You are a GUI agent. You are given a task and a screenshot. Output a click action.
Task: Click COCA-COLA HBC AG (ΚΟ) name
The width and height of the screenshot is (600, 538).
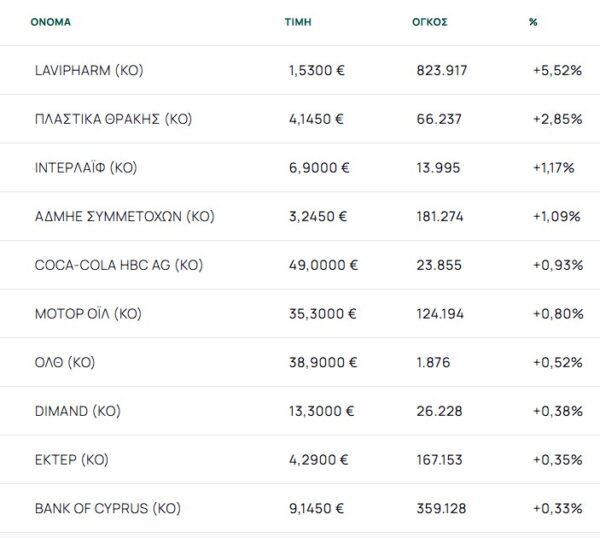(x=118, y=265)
